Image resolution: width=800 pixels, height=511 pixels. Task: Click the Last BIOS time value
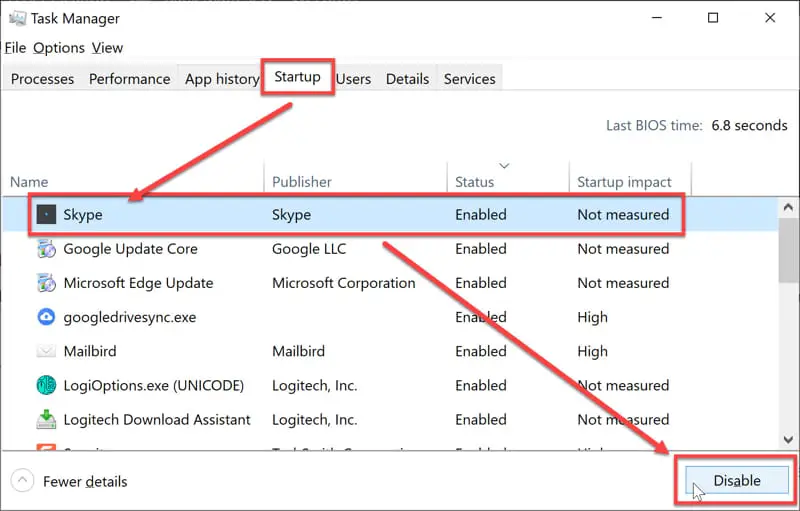click(749, 125)
